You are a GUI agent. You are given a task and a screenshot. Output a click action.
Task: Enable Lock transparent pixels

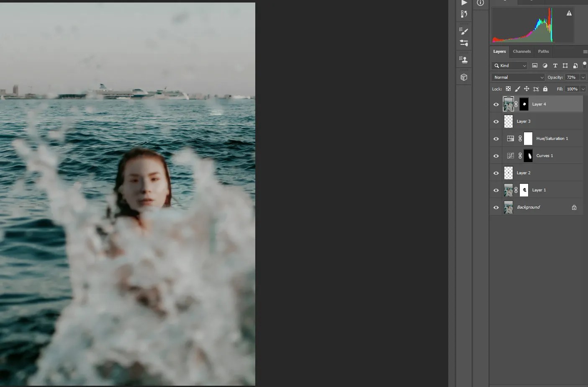tap(508, 89)
